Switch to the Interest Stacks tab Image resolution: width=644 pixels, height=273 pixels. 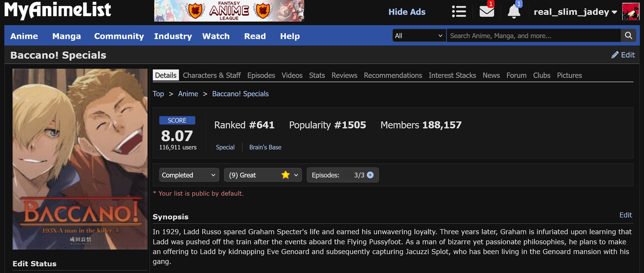[x=452, y=75]
